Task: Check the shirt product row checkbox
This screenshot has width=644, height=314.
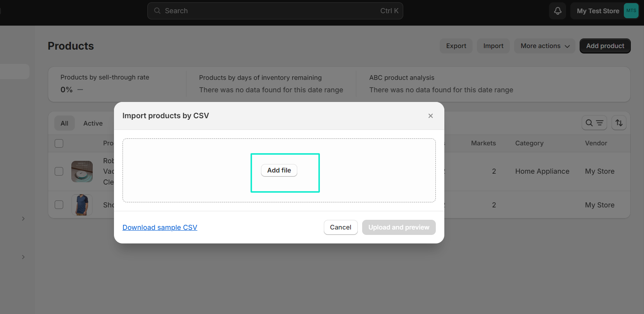Action: click(59, 205)
